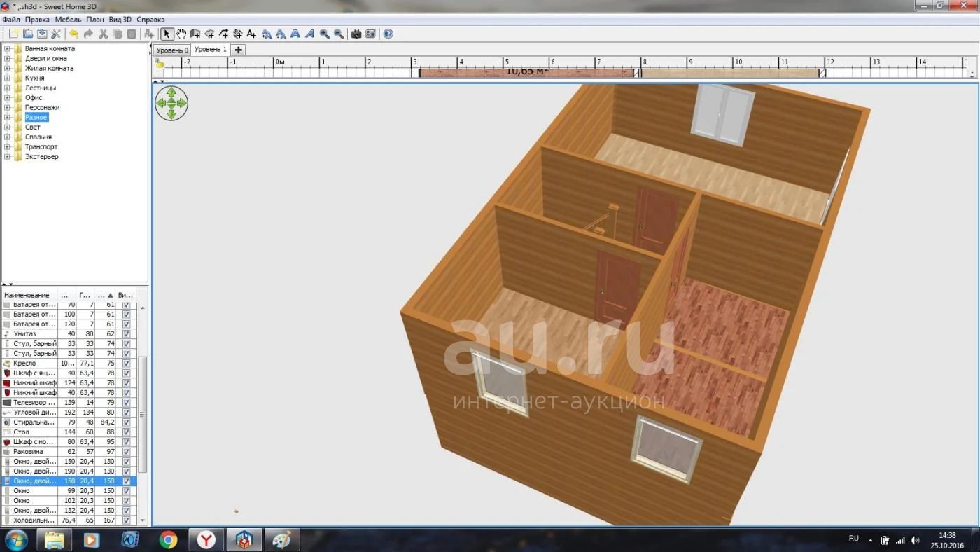Open help with the question mark icon
Screen dimensions: 980x552
[388, 34]
